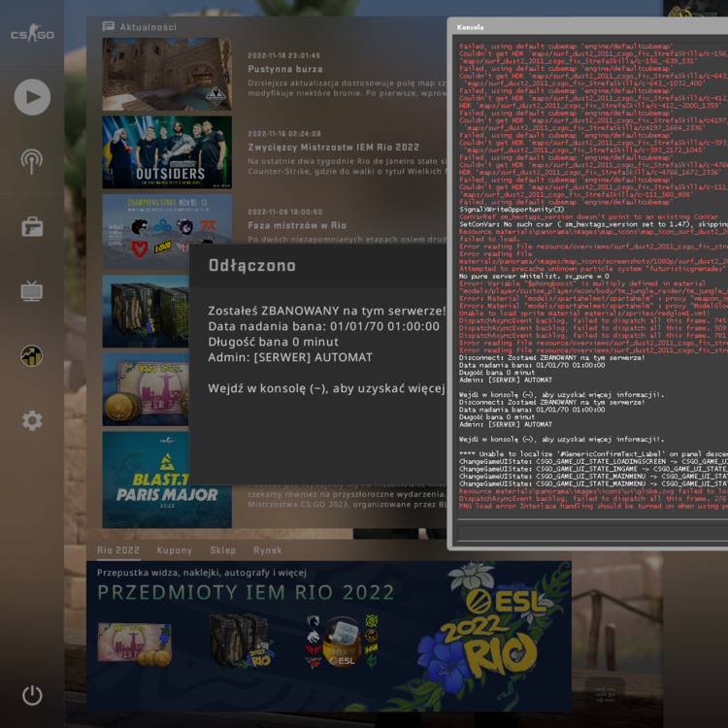Click the date 2022-11-16 02:24:08
728x728 pixels.
[284, 134]
